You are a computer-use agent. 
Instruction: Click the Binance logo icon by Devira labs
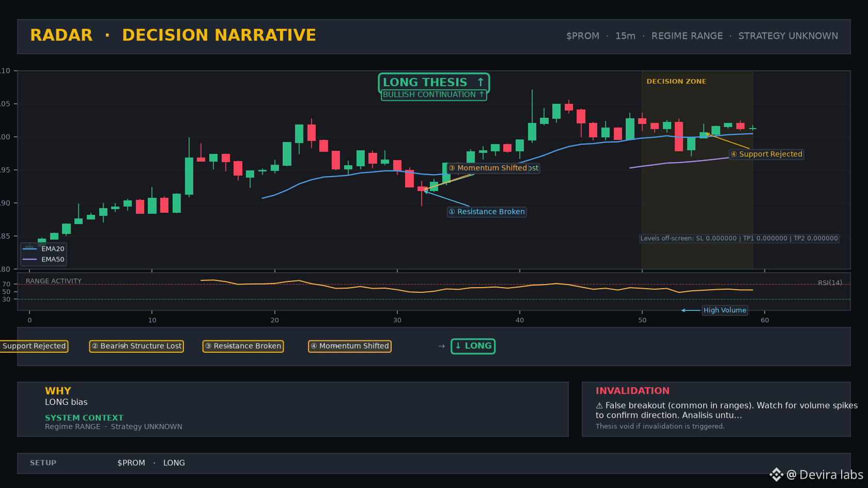coord(776,475)
